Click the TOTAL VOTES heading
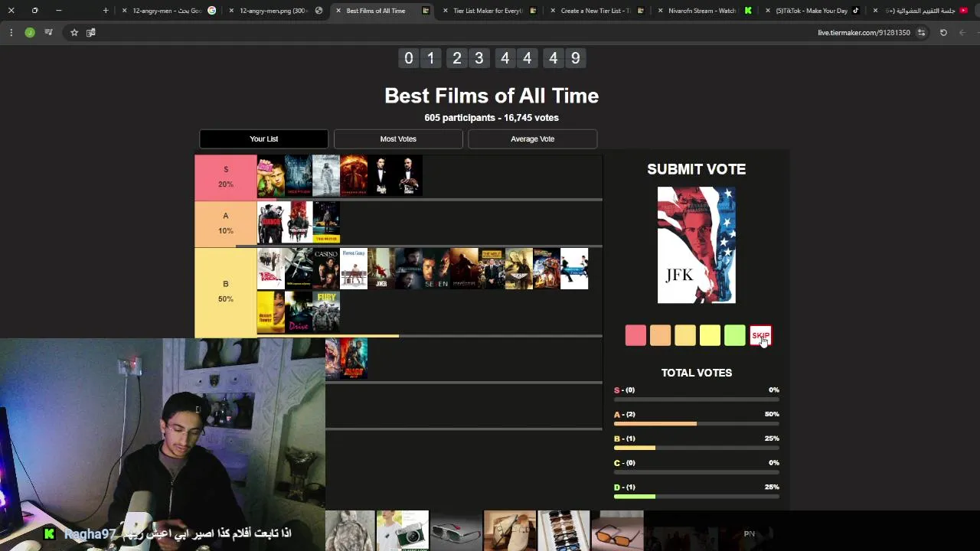Screen dimensions: 980x551 (697, 373)
